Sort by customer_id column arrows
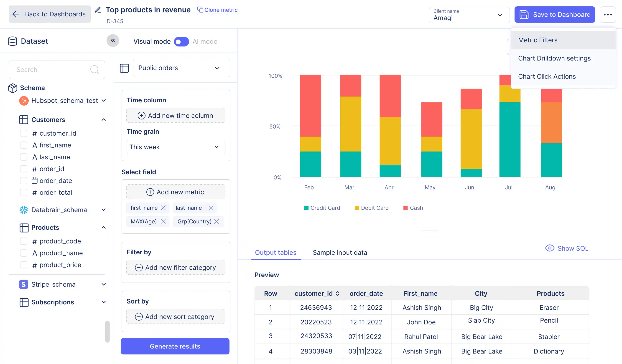 coord(337,293)
